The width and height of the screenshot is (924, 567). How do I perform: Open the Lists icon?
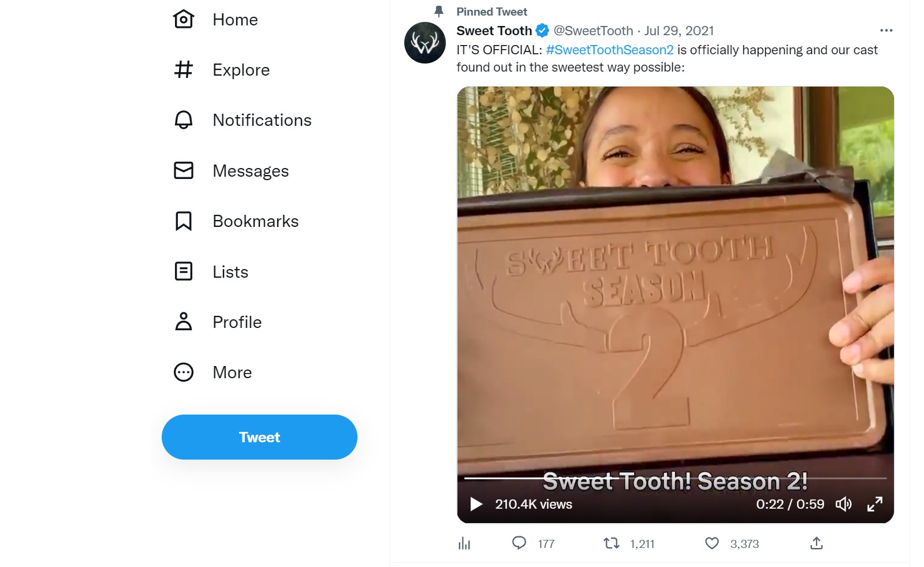coord(184,271)
